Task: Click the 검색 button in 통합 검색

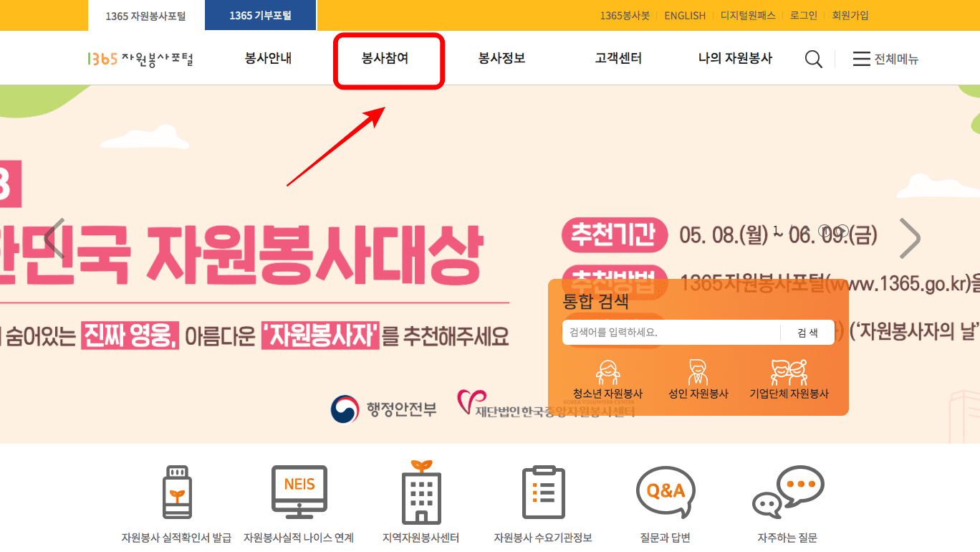Action: point(807,333)
